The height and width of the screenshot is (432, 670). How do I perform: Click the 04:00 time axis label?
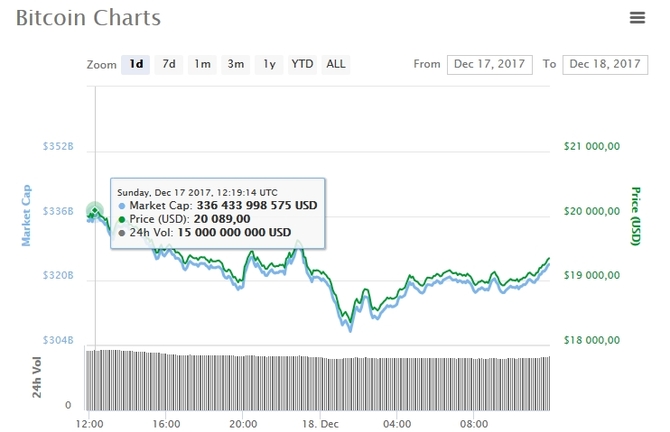pyautogui.click(x=397, y=424)
